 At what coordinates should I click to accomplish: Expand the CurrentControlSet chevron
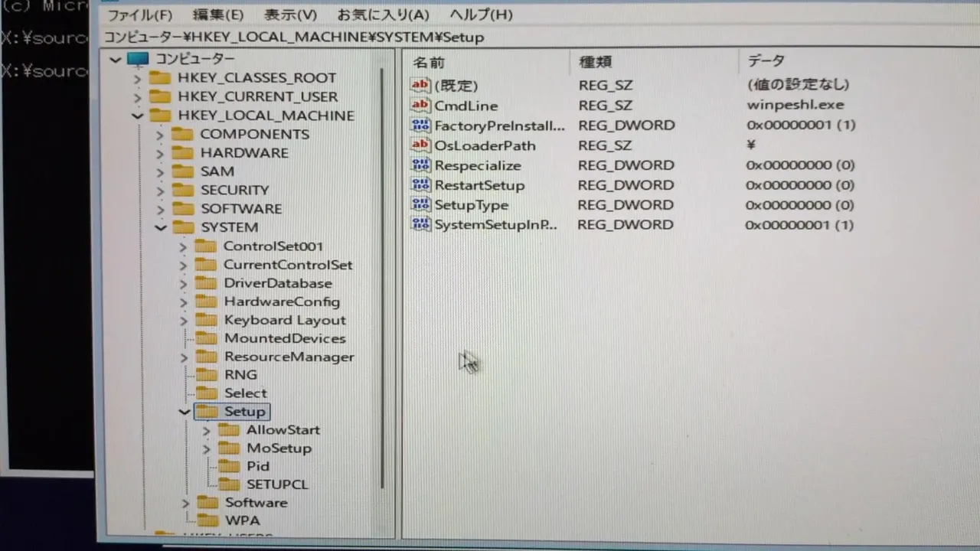coord(183,265)
